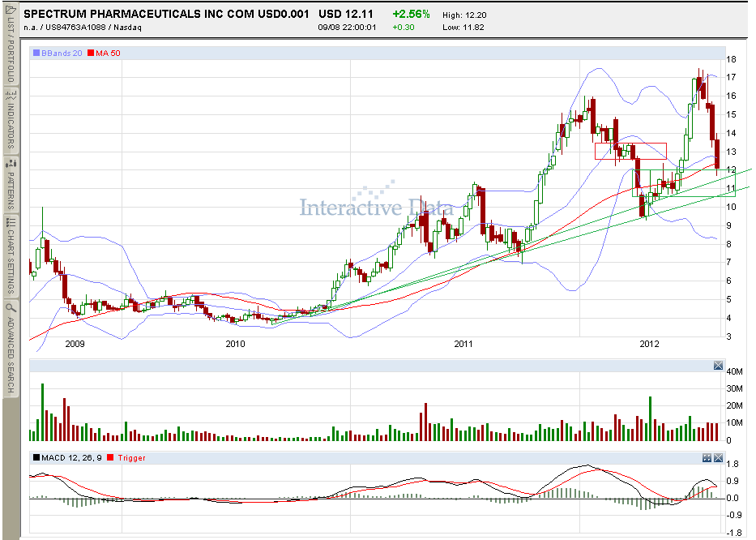Click the MACD panel settings grid icon
The image size is (756, 540).
pos(707,457)
